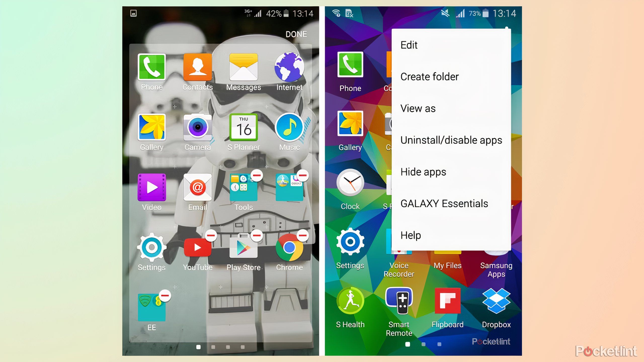Select Uninstall/disable apps option

click(x=451, y=140)
